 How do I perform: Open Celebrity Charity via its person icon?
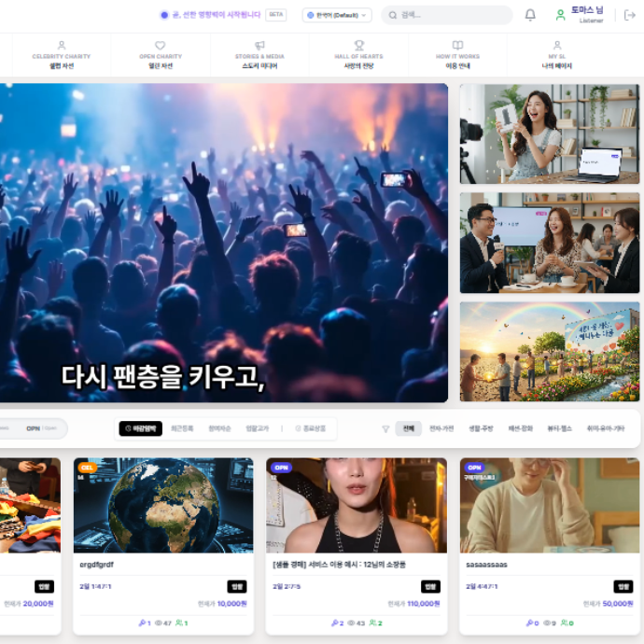pyautogui.click(x=62, y=45)
